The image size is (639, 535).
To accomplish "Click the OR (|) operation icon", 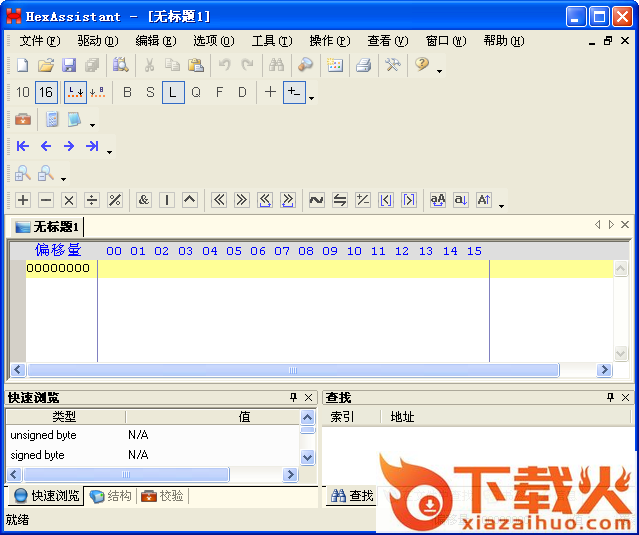I will click(167, 200).
